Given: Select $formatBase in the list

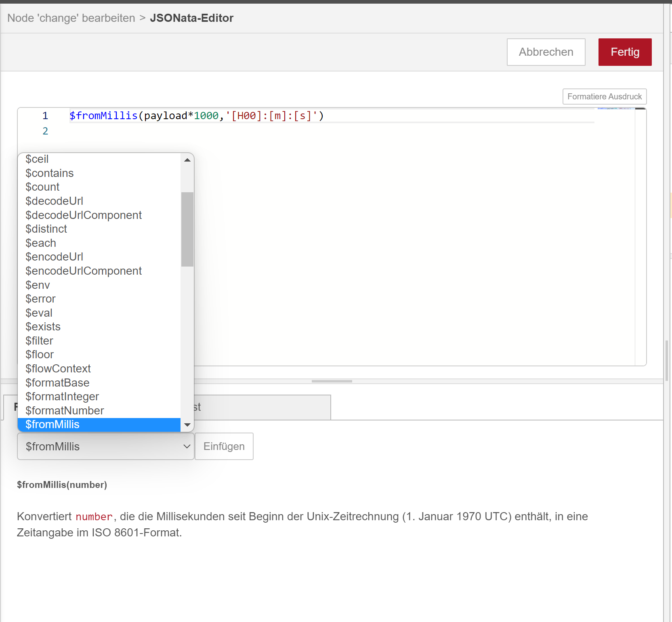Looking at the screenshot, I should (99, 383).
